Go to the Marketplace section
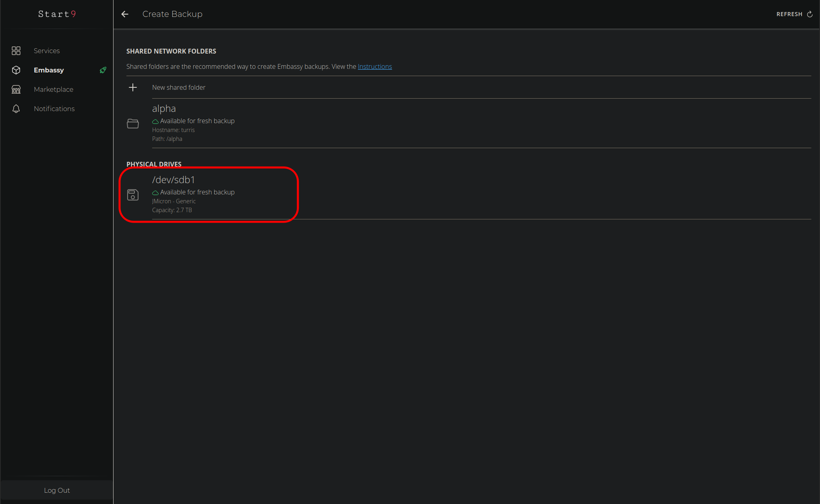820x504 pixels. [x=54, y=89]
